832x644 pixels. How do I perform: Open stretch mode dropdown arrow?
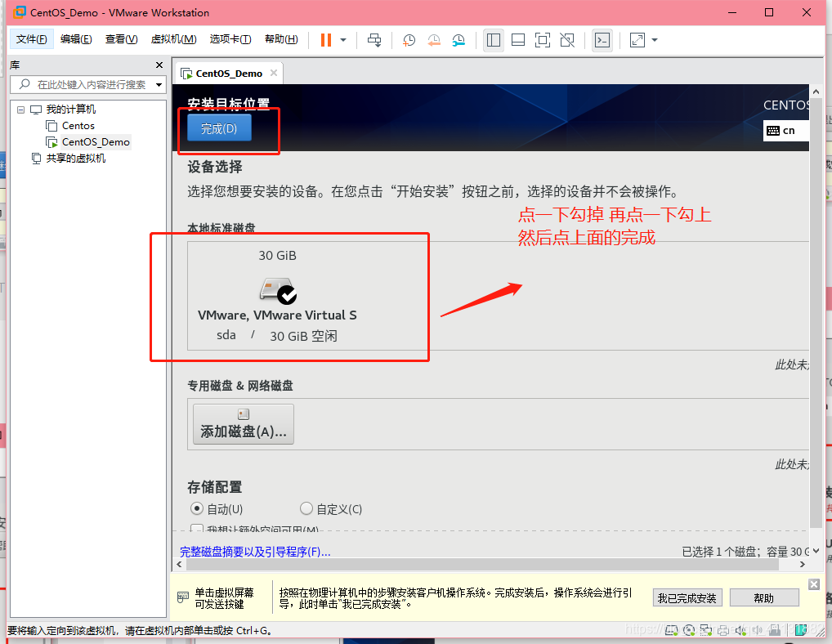click(x=655, y=40)
